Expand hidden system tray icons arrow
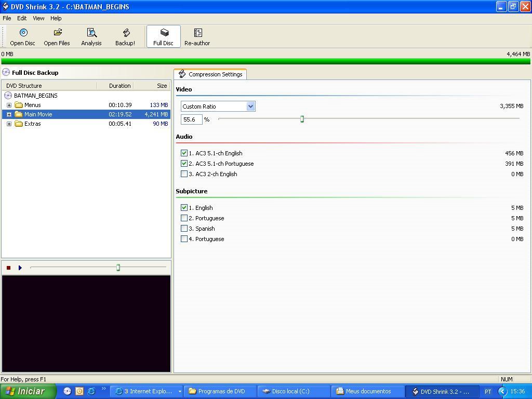Viewport: 532px width, 399px height. (x=502, y=392)
